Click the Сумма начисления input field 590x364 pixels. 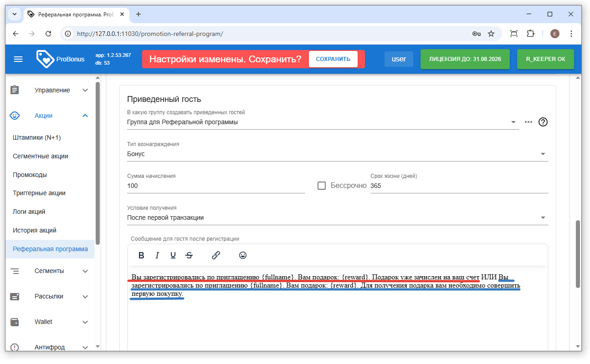216,186
